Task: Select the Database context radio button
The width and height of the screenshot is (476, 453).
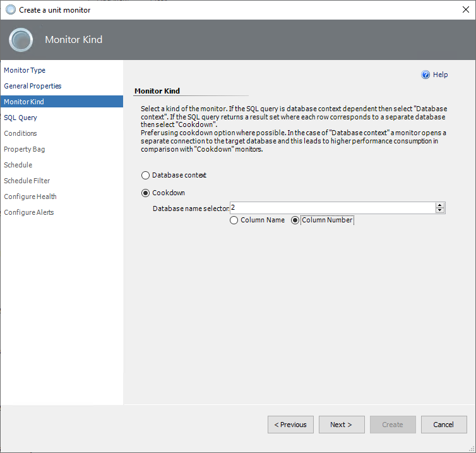Action: [x=145, y=175]
